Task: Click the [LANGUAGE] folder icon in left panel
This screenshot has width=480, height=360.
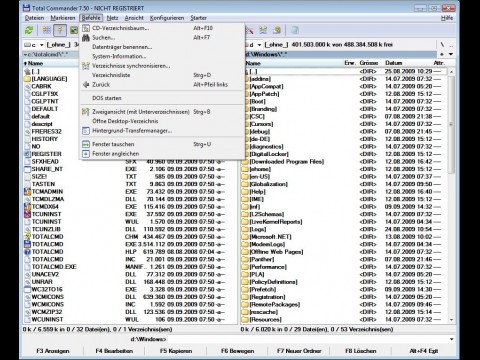Action: point(27,79)
